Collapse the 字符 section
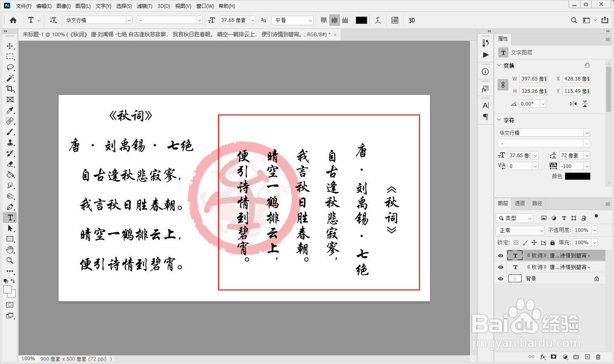This screenshot has height=364, width=614. pos(499,120)
